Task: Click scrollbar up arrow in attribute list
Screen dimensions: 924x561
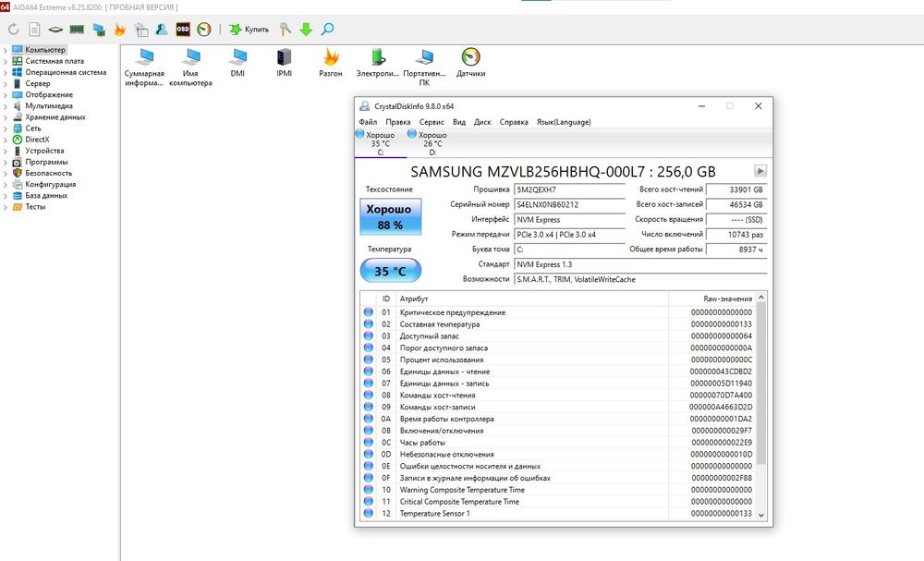Action: [760, 298]
